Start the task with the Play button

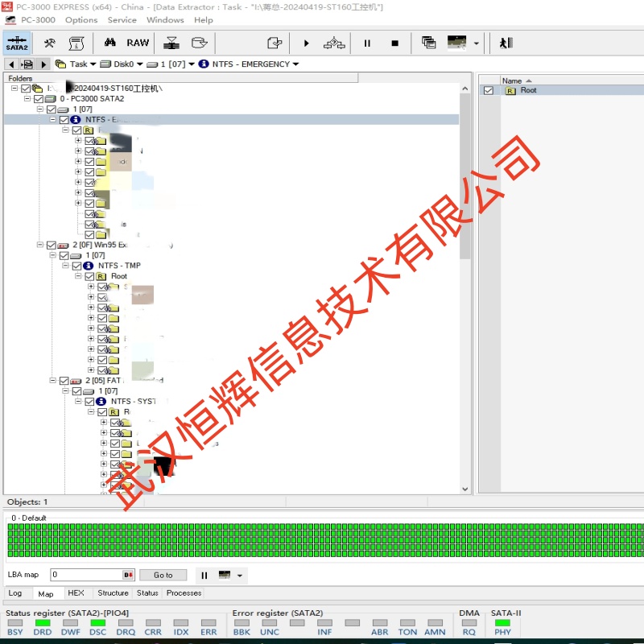pos(307,43)
